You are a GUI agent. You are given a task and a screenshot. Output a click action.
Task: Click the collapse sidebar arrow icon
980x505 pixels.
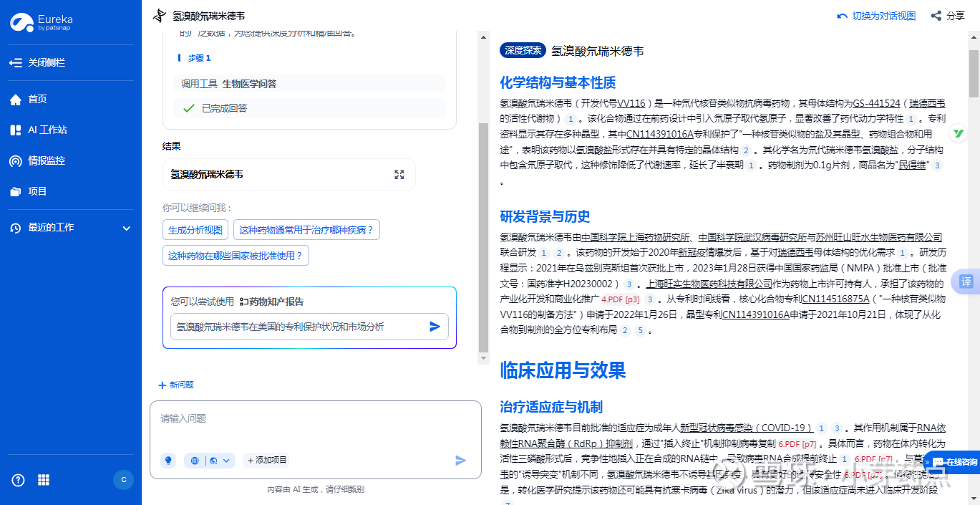(15, 63)
